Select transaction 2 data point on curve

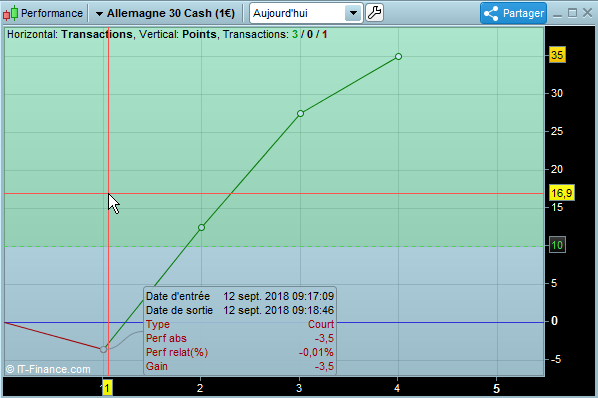201,228
